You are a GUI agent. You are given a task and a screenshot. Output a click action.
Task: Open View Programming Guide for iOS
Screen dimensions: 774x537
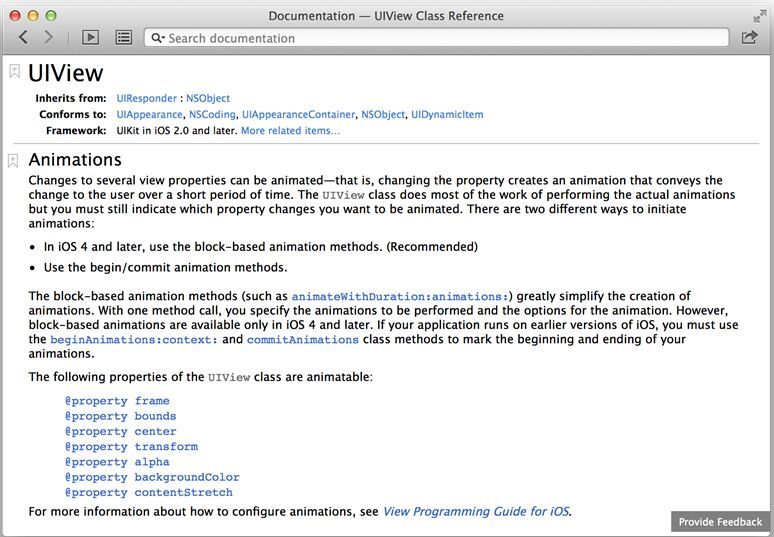[476, 511]
